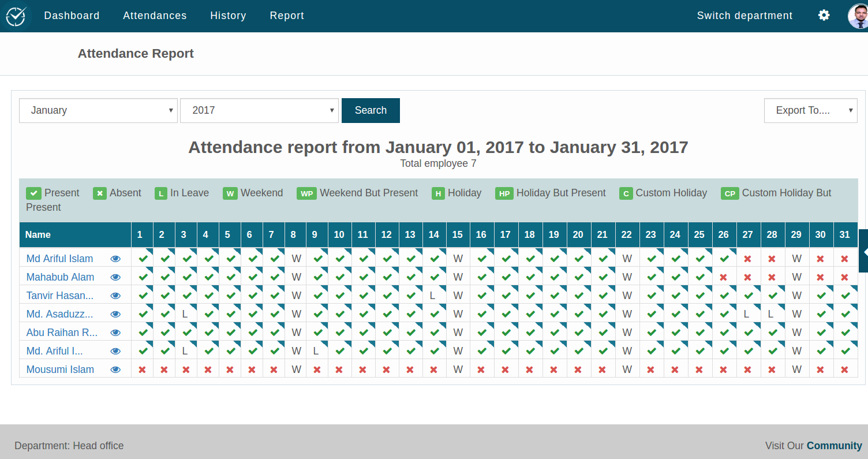Image resolution: width=868 pixels, height=459 pixels.
Task: Click the Weekend But Present legend badge
Action: (306, 193)
